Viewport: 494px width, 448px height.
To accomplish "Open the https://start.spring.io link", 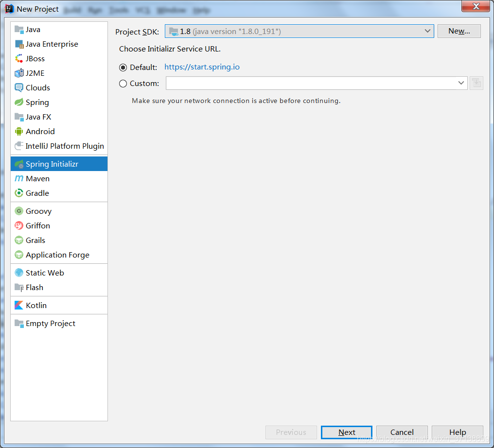I will tap(202, 67).
